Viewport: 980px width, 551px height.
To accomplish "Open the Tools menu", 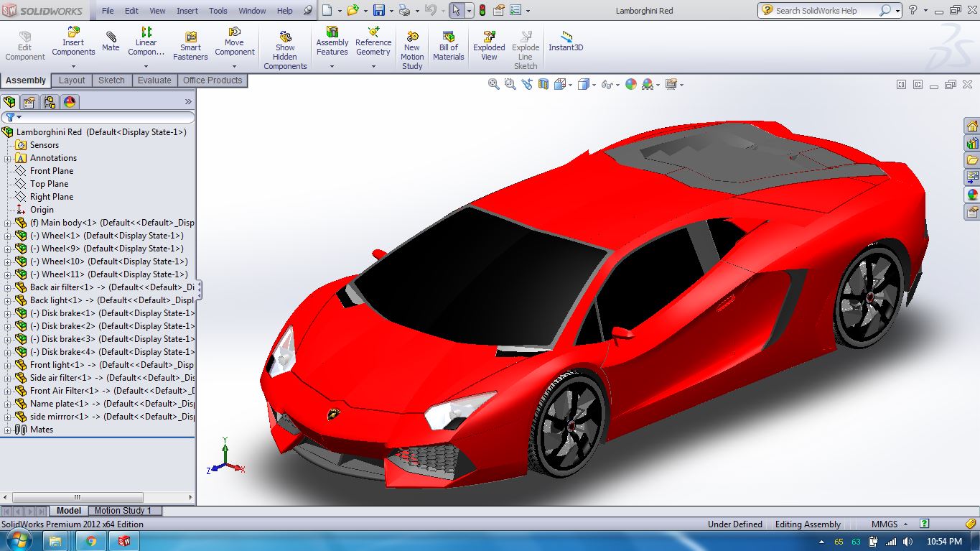I will point(218,11).
